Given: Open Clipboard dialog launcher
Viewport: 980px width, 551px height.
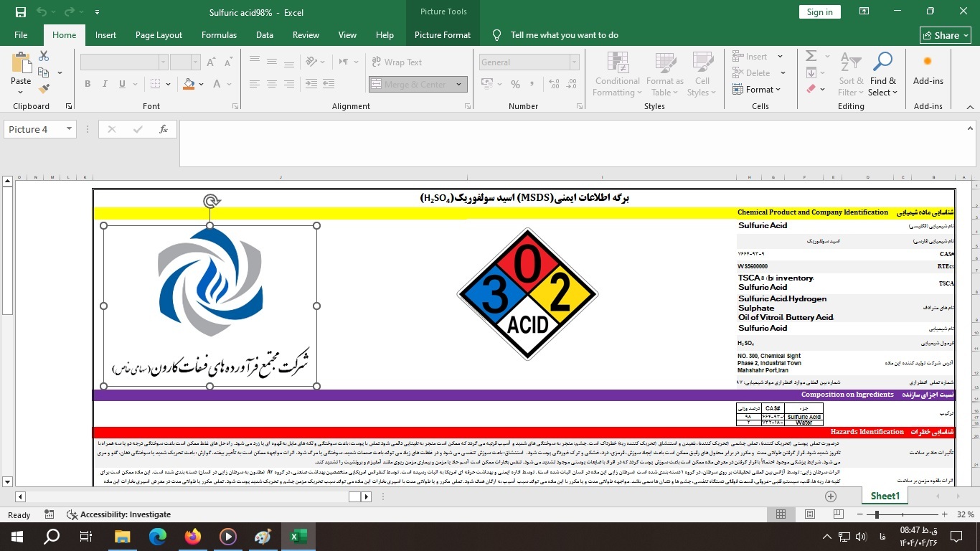Looking at the screenshot, I should (x=69, y=106).
